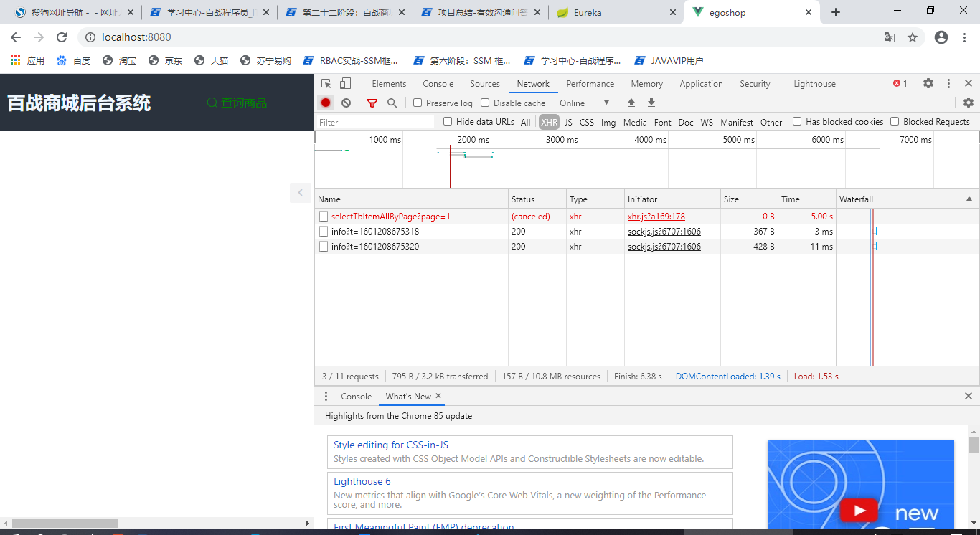Enable the Disable cache checkbox
The width and height of the screenshot is (980, 535).
point(485,103)
